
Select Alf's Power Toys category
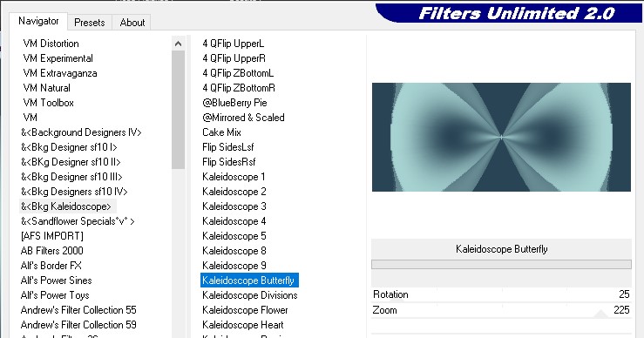(x=55, y=295)
